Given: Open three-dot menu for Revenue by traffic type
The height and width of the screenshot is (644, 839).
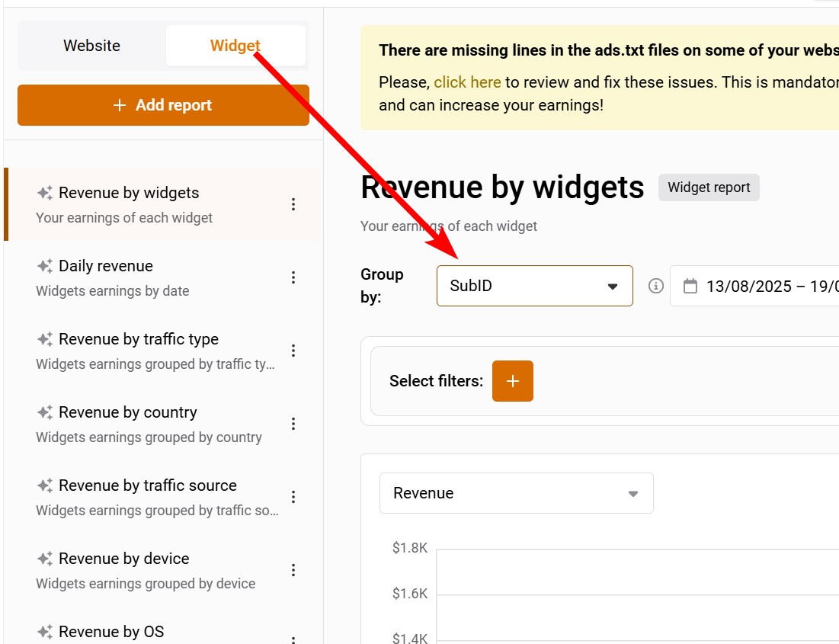Looking at the screenshot, I should tap(293, 351).
